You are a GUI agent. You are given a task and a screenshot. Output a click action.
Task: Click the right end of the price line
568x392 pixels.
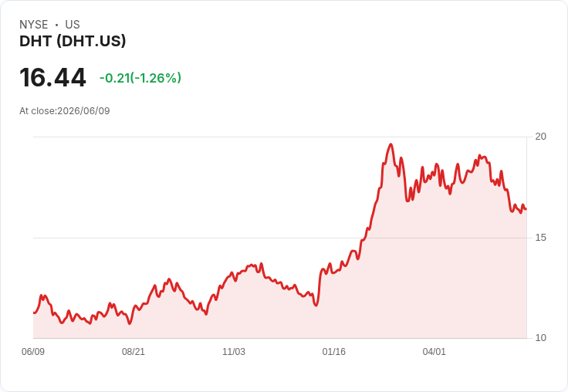(x=526, y=208)
